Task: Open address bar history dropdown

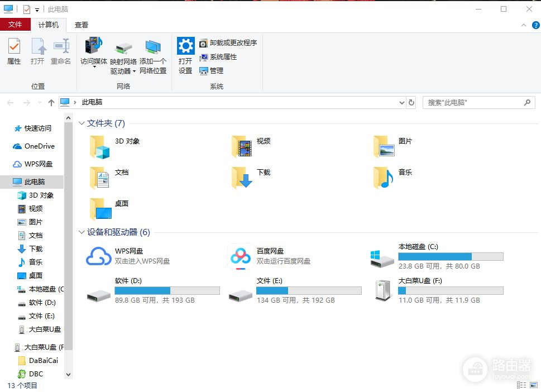Action: point(402,103)
